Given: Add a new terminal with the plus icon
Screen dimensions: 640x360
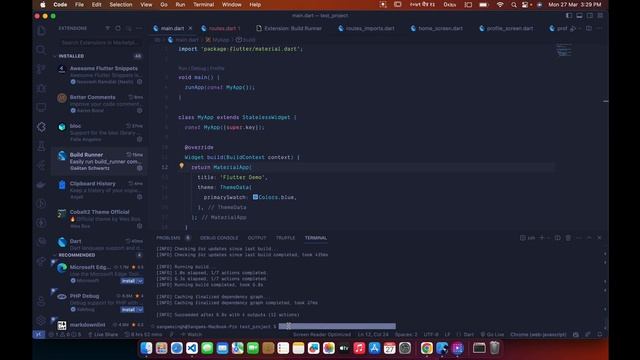Looking at the screenshot, I should [542, 238].
